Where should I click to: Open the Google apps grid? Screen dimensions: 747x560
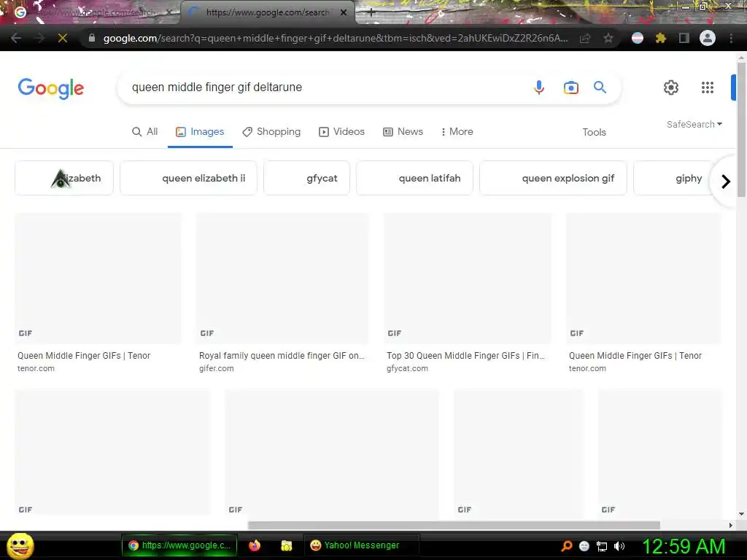coord(708,87)
